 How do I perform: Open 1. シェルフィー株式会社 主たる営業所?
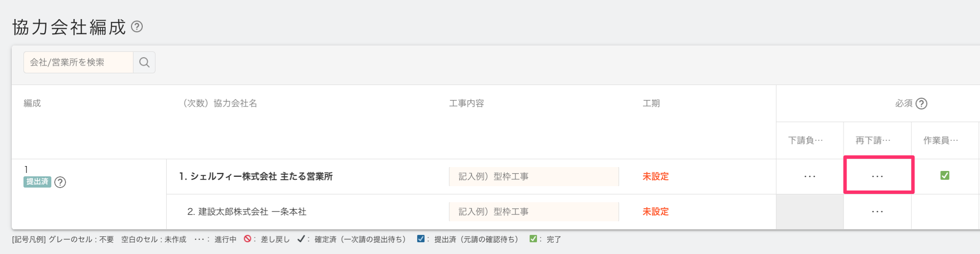256,176
